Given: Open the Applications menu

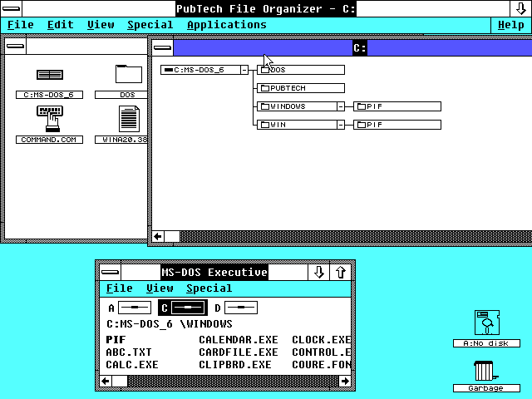Looking at the screenshot, I should click(x=227, y=25).
